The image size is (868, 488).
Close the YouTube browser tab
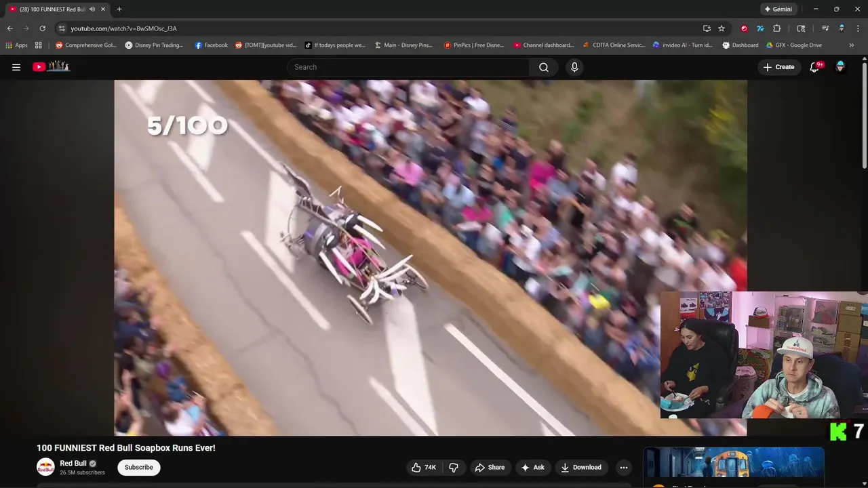tap(103, 9)
